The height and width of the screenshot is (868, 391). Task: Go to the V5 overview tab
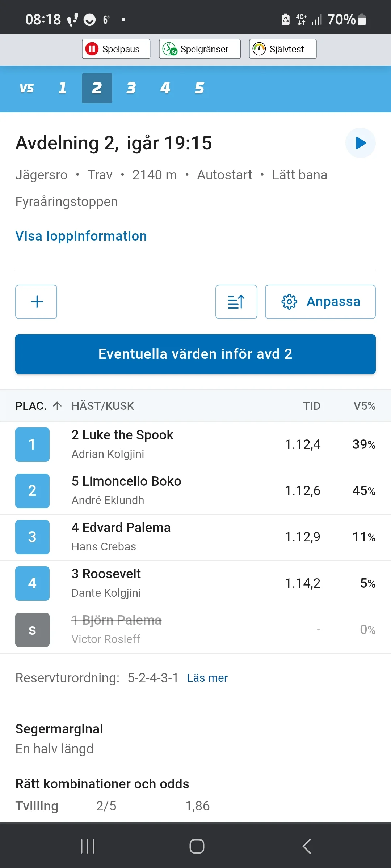(x=27, y=88)
